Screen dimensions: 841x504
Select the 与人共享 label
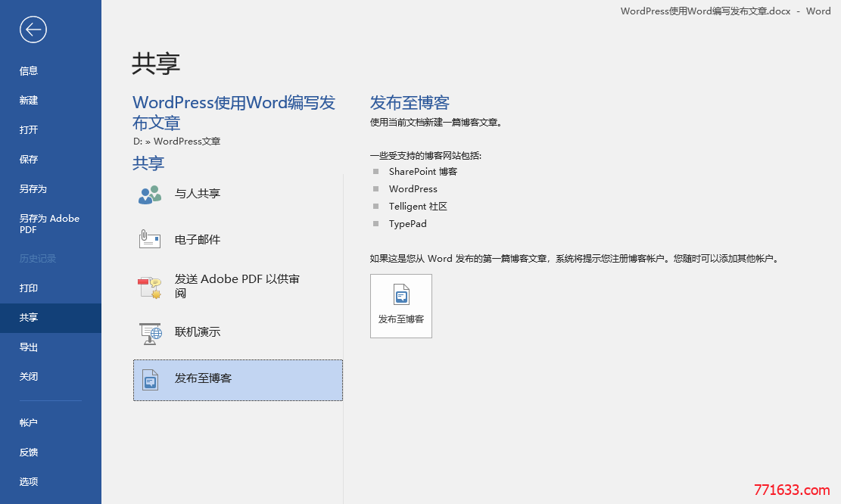(198, 194)
